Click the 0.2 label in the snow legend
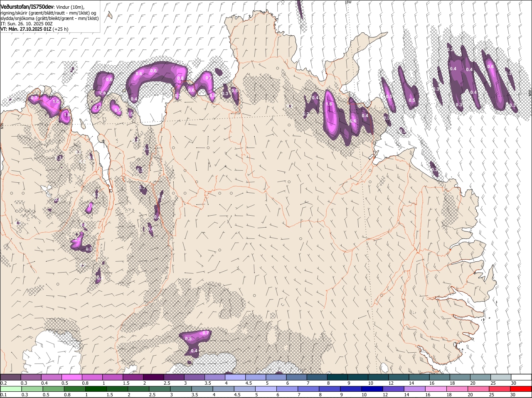Viewport: 532px width, 398px height. click(x=3, y=383)
